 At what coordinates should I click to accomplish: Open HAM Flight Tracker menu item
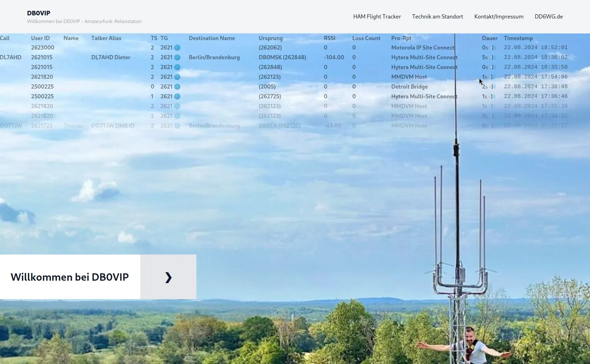(x=377, y=17)
